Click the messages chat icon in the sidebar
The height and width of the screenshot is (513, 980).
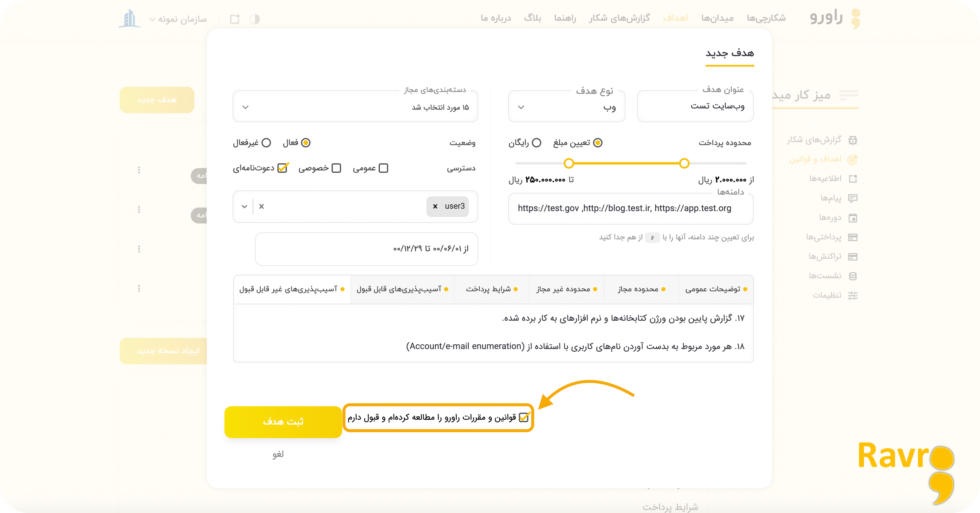(x=853, y=198)
